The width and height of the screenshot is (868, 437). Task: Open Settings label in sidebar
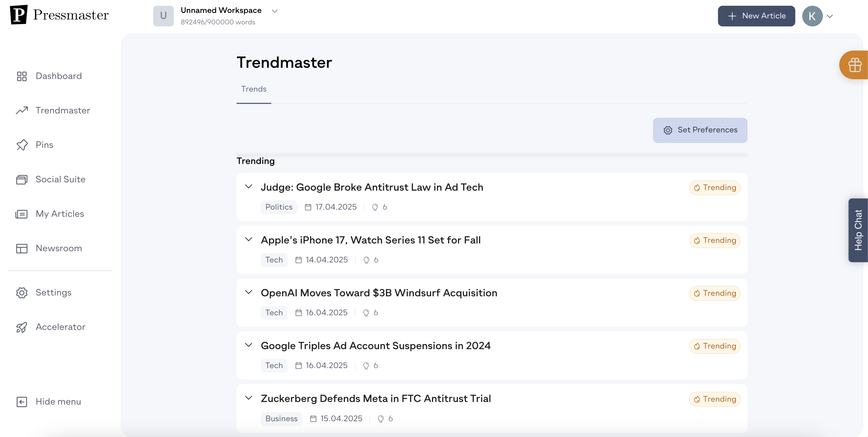(x=53, y=293)
